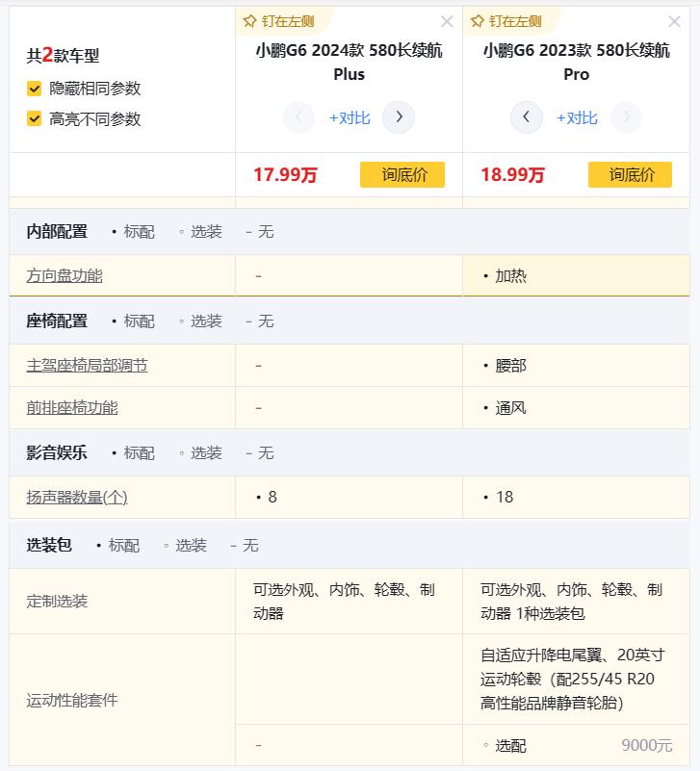Click the speaker count value 18
700x771 pixels.
505,497
